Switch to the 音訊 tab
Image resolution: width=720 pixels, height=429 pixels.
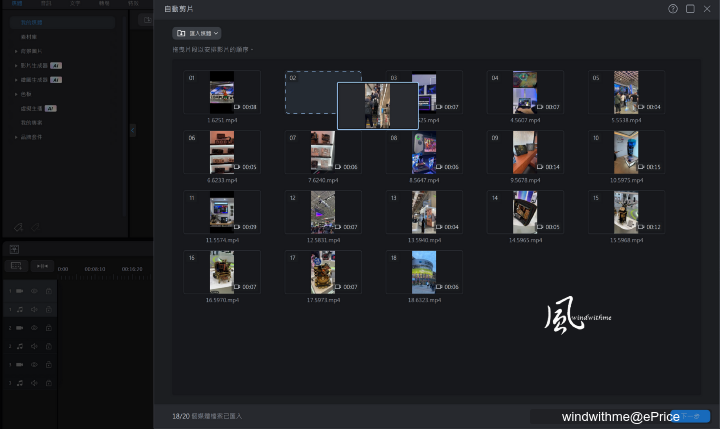click(x=46, y=3)
